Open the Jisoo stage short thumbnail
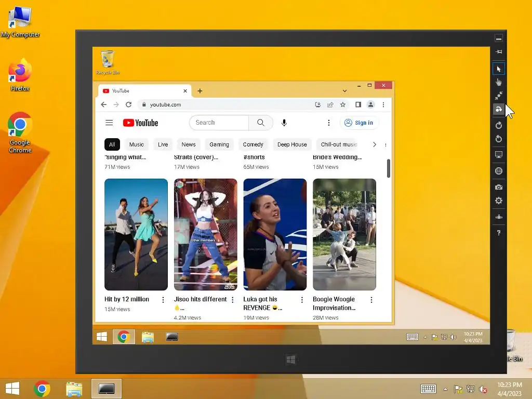Image resolution: width=532 pixels, height=399 pixels. (206, 234)
